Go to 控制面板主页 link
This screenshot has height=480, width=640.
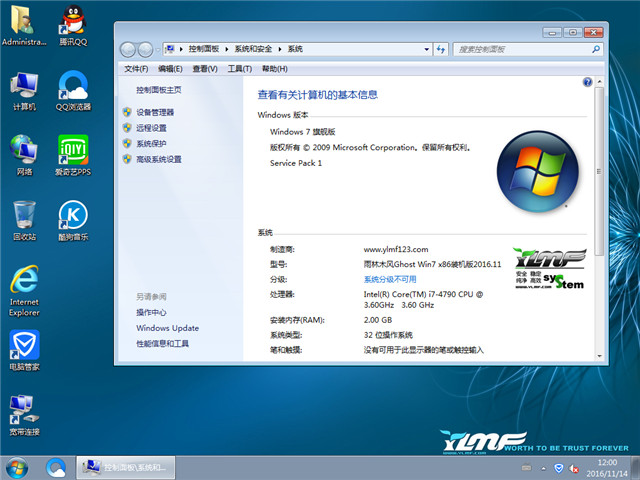click(x=159, y=90)
